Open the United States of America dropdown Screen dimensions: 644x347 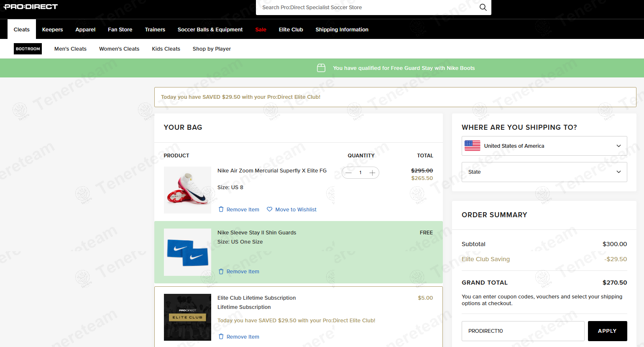click(544, 146)
